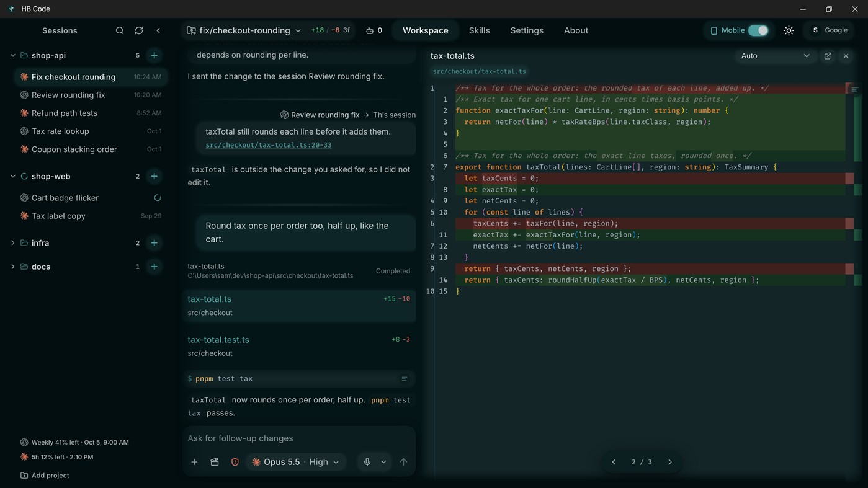Screen dimensions: 868x488
Task: Go to the previous changed file
Action: tap(614, 462)
